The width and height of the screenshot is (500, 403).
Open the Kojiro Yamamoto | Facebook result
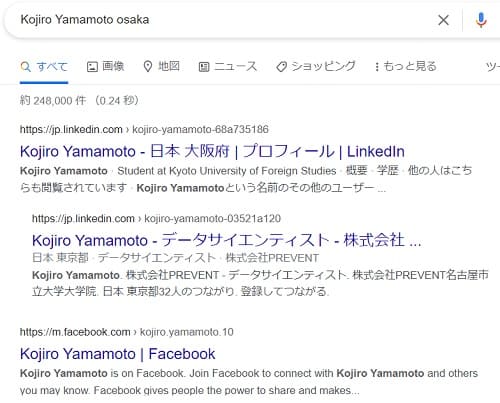[x=118, y=354]
